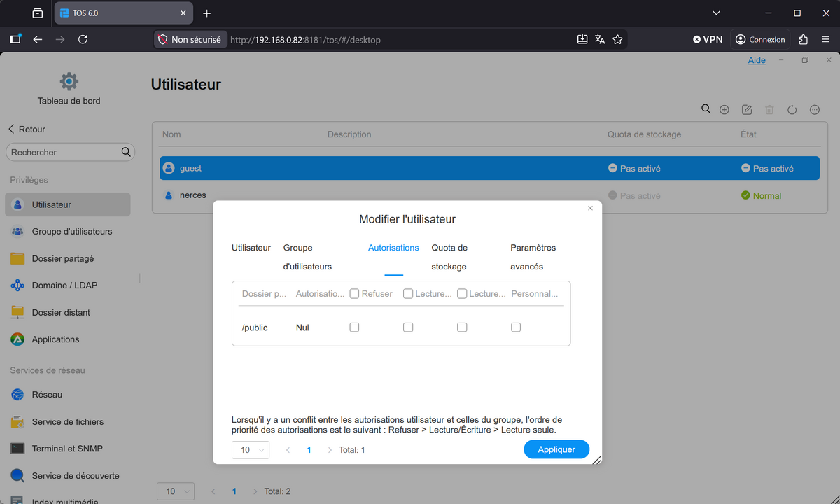This screenshot has width=840, height=504.
Task: Open the more options ellipsis icon
Action: 815,110
